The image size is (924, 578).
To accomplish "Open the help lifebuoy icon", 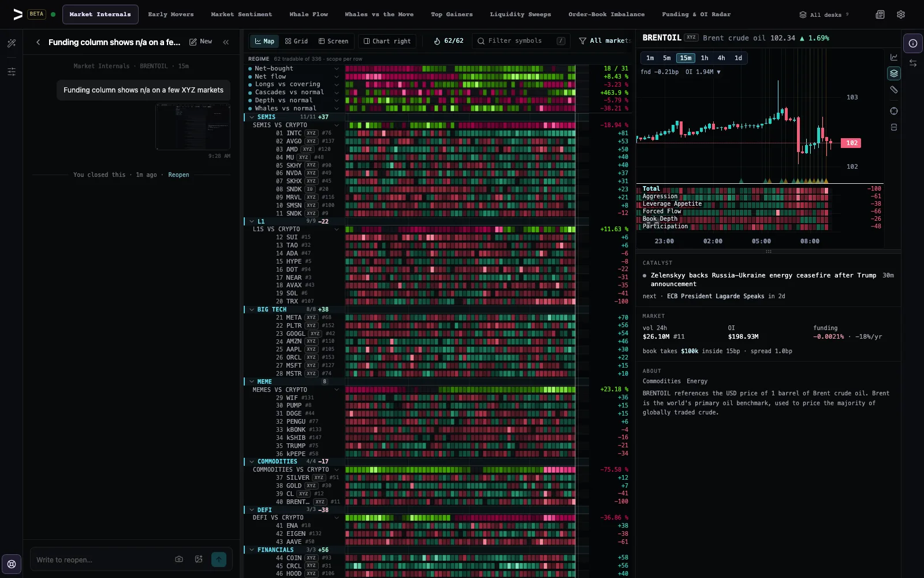I will [12, 564].
